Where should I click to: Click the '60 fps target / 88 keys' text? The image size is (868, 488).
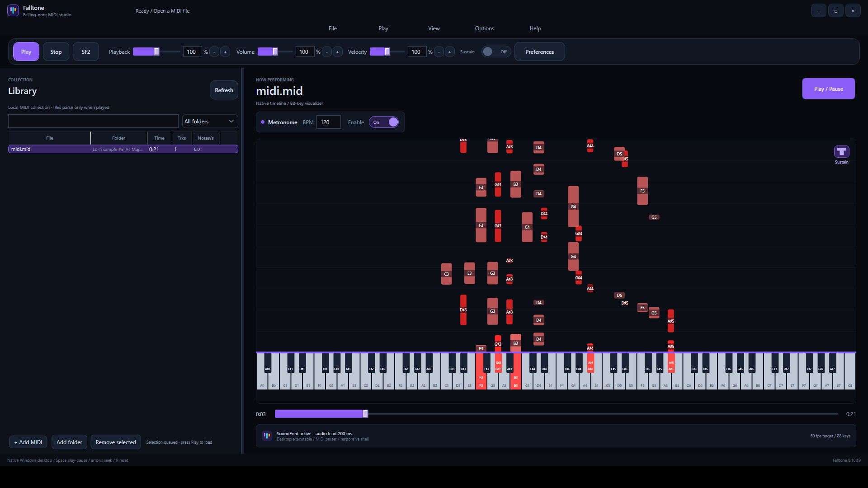(x=830, y=436)
